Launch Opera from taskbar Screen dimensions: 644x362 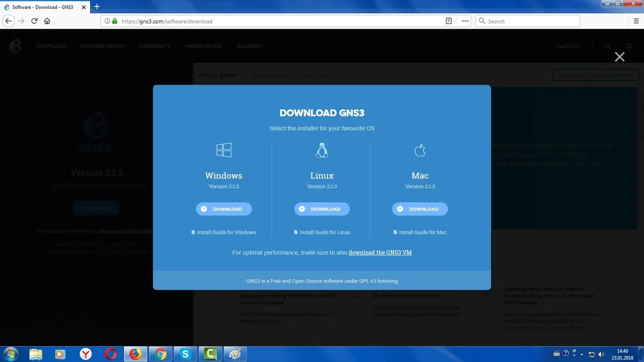(111, 354)
